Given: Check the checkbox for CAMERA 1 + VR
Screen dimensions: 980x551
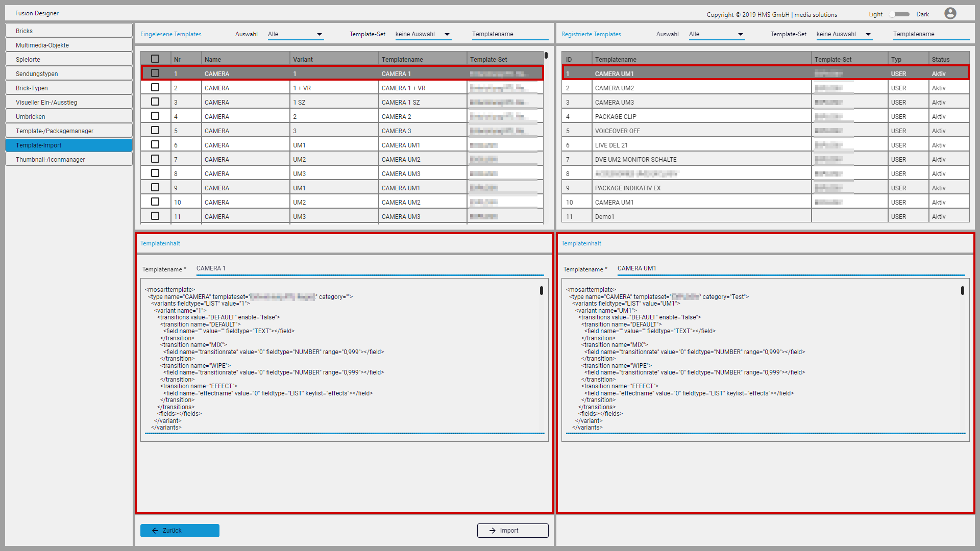Looking at the screenshot, I should pyautogui.click(x=155, y=87).
